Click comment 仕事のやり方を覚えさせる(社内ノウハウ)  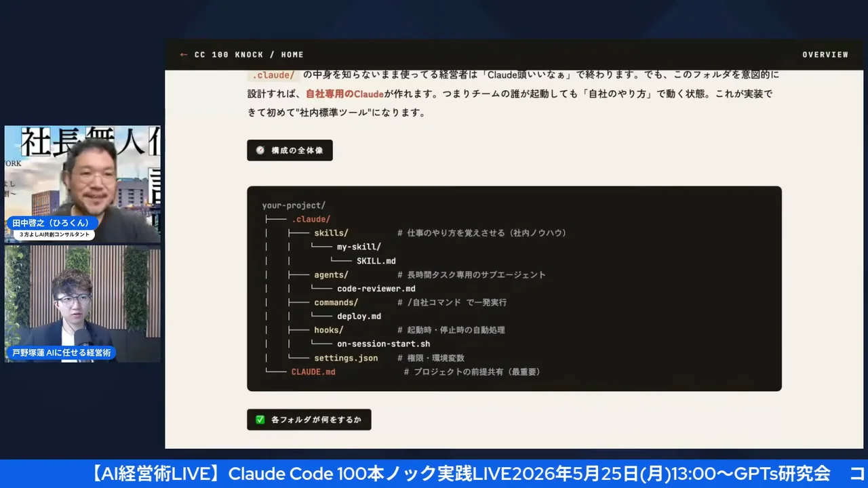[481, 233]
